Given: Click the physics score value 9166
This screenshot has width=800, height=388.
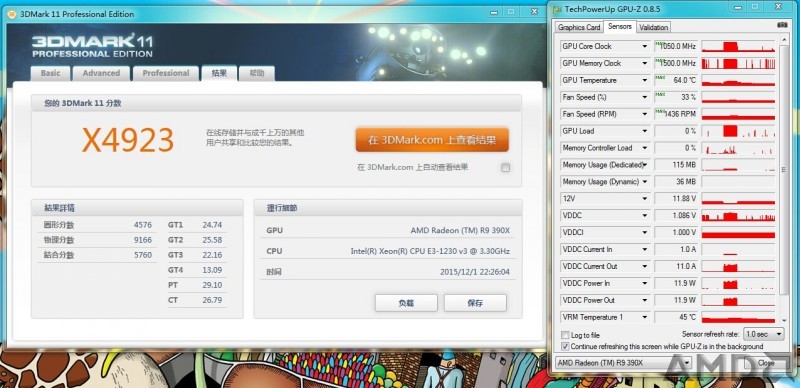Looking at the screenshot, I should (x=142, y=240).
